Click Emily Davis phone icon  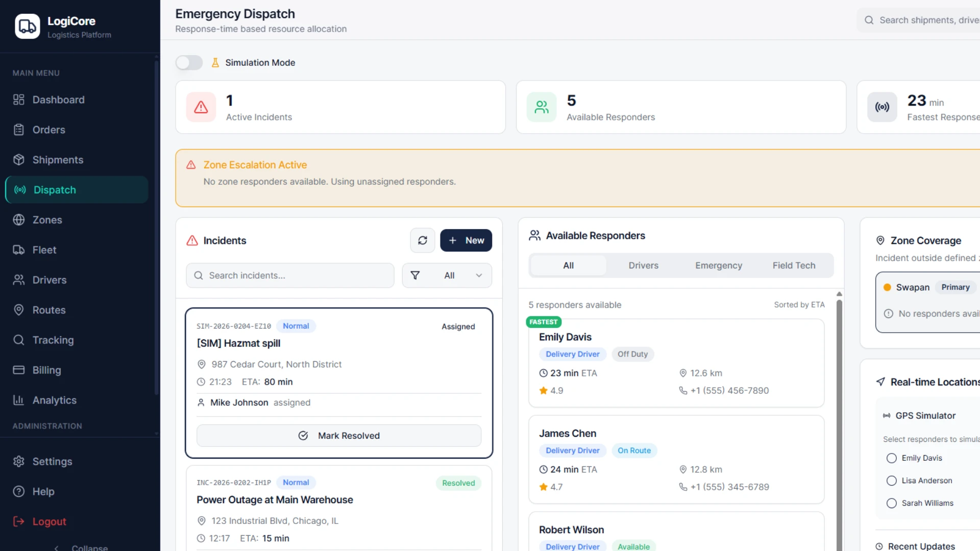[683, 390]
